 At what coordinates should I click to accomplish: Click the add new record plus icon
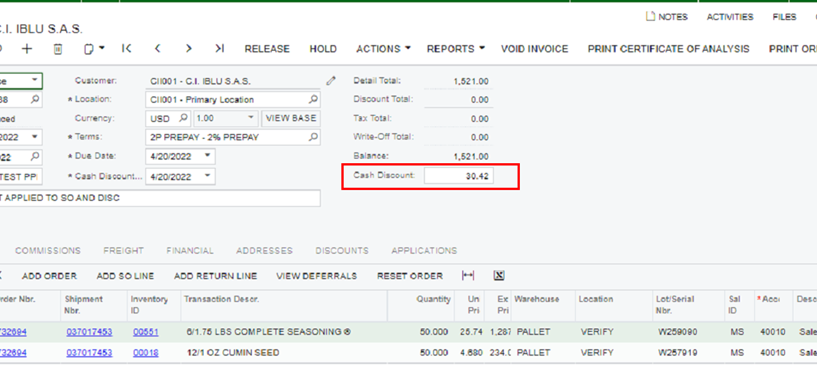point(27,49)
